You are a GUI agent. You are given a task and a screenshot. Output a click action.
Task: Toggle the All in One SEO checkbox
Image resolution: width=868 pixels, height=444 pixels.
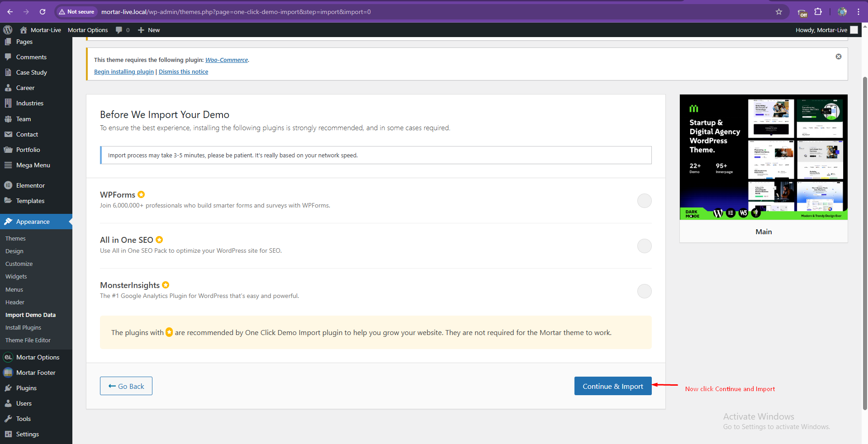[x=644, y=246]
